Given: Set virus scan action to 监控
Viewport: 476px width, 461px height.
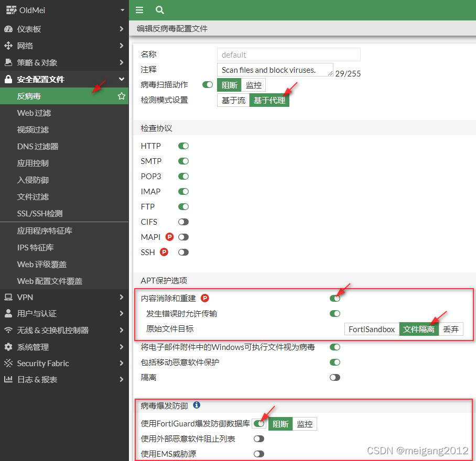Looking at the screenshot, I should 254,85.
